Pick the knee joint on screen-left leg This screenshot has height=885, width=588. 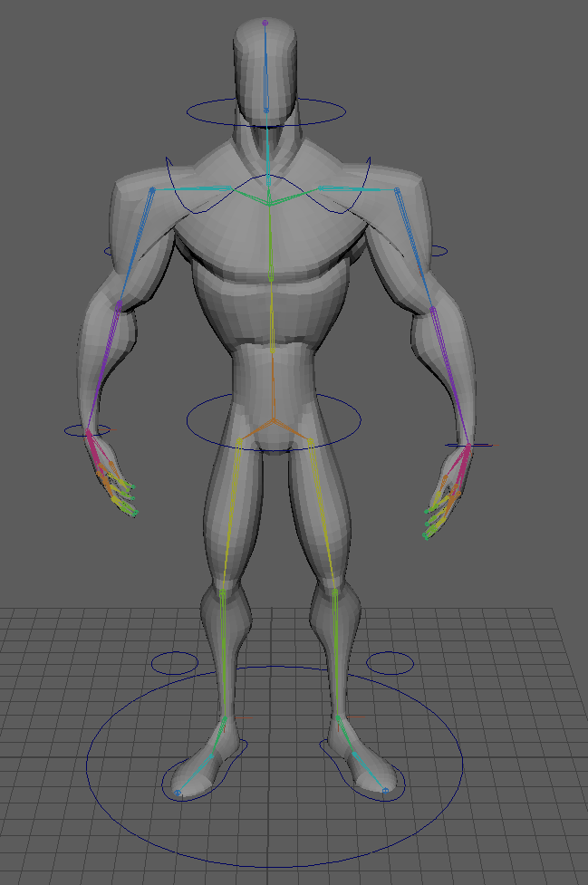[223, 591]
